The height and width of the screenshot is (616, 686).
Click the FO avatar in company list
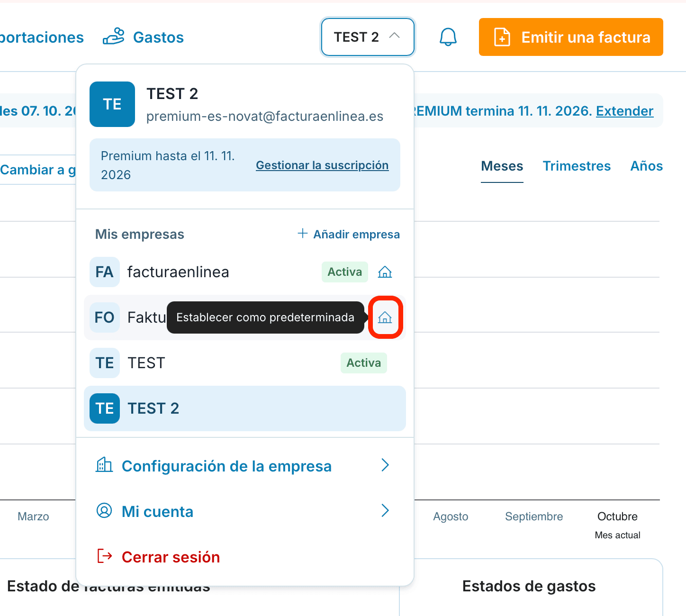(x=105, y=317)
